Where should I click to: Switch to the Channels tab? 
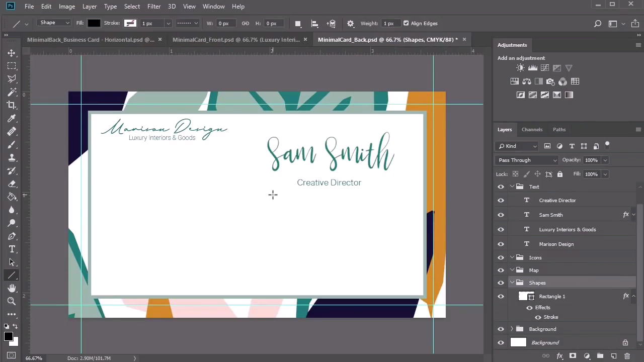click(x=532, y=129)
